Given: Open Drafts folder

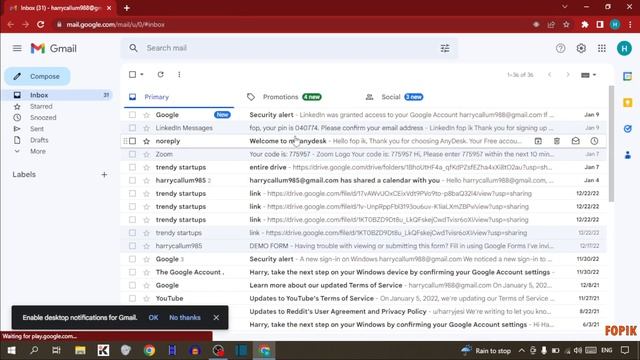Looking at the screenshot, I should coord(39,140).
